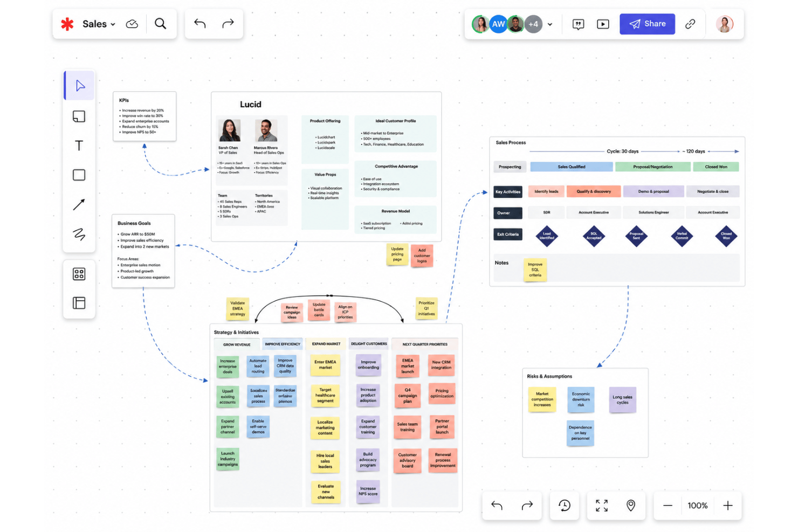Viewport: 798px width, 532px height.
Task: Click the Proposal/Negotiation stage bar
Action: (x=653, y=167)
